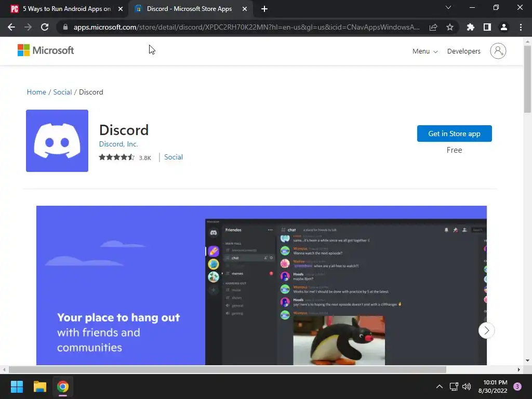Open File Explorer from taskbar
This screenshot has height=399, width=532.
[39, 387]
